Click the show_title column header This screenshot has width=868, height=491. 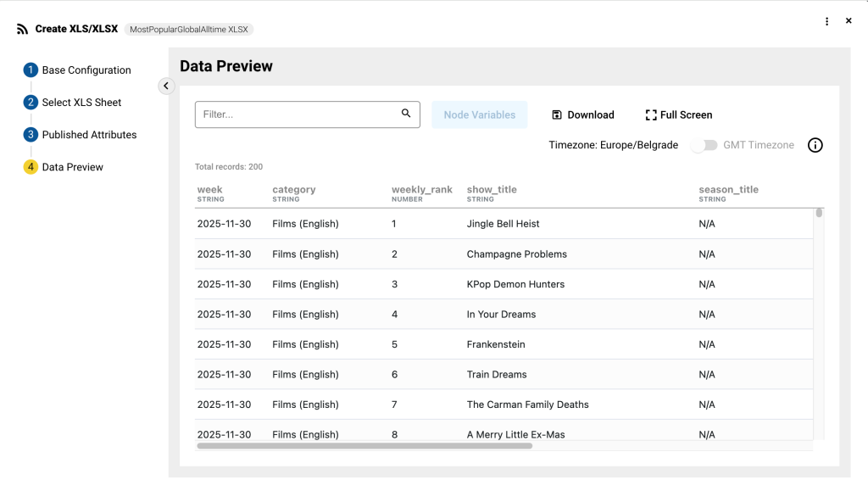pyautogui.click(x=492, y=190)
